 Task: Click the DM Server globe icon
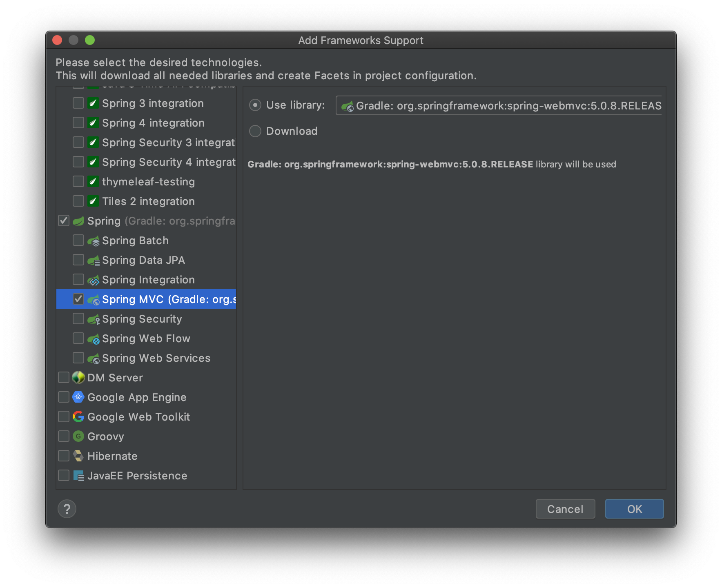[x=78, y=377]
